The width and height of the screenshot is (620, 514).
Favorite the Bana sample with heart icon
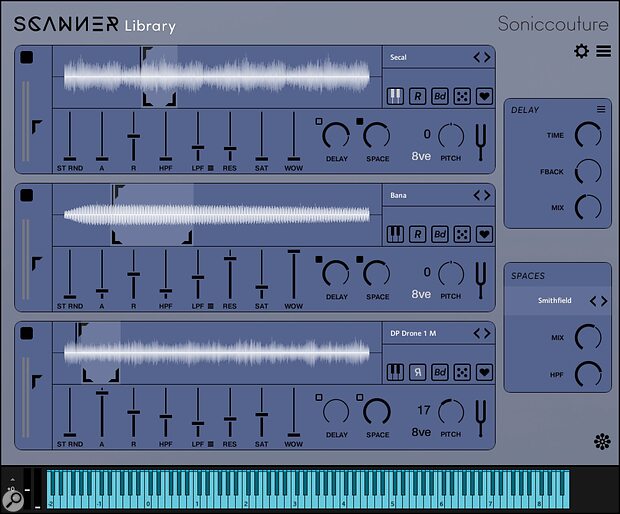point(484,234)
